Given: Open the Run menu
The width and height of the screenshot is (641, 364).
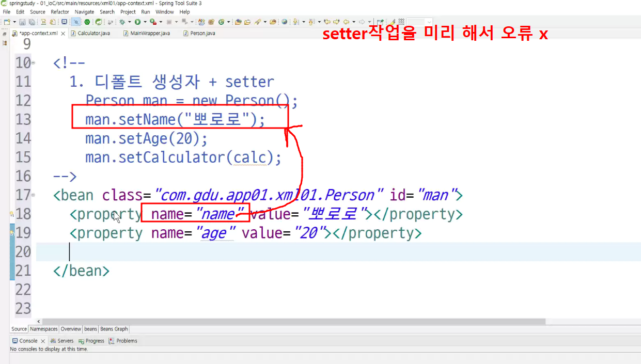Looking at the screenshot, I should click(146, 12).
